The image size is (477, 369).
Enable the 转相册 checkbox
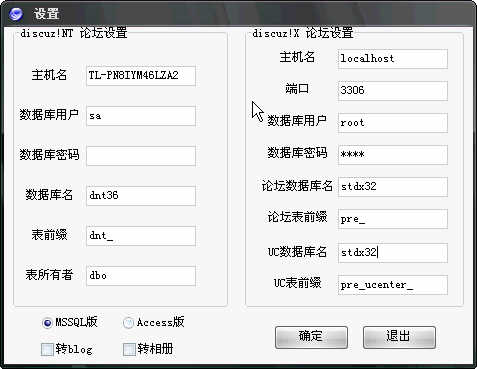pyautogui.click(x=129, y=349)
